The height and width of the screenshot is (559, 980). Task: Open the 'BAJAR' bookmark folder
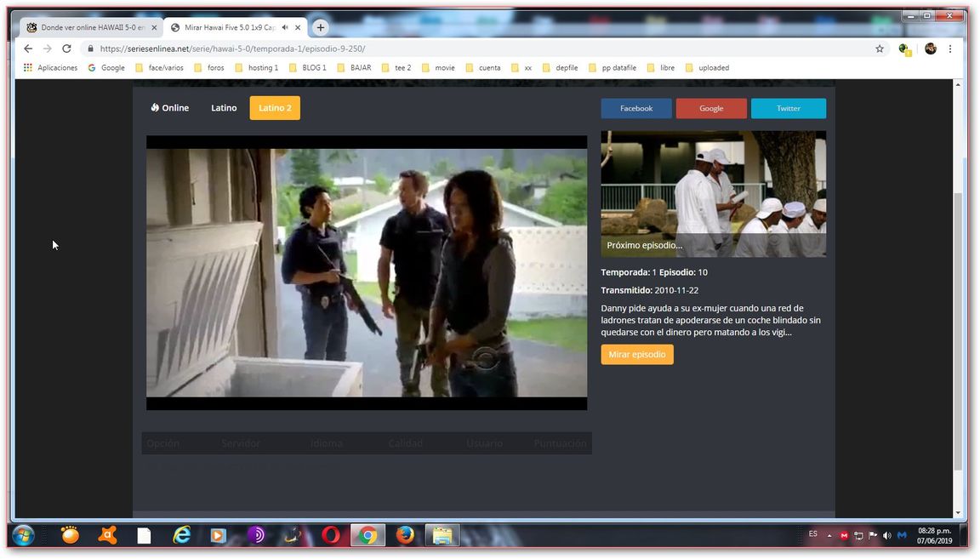coord(355,67)
